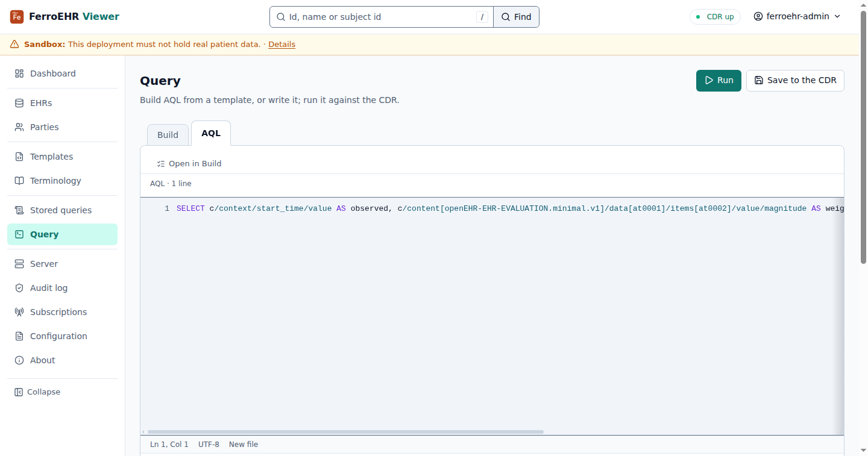
Task: Click the Dashboard grid icon in the sidebar
Action: click(x=19, y=73)
